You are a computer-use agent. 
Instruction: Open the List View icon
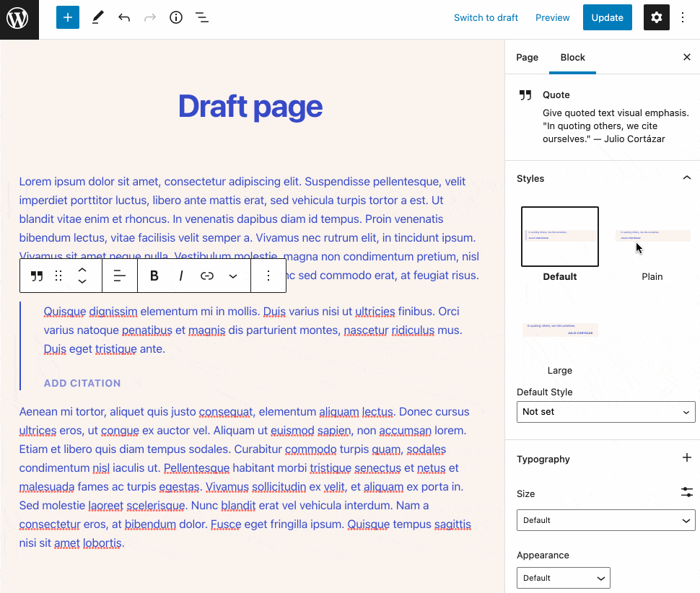202,18
